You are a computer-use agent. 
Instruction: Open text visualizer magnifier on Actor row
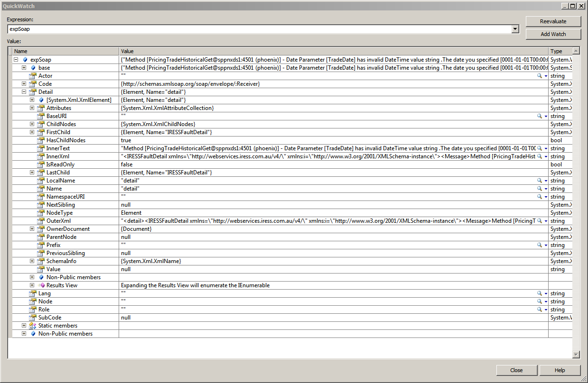539,76
